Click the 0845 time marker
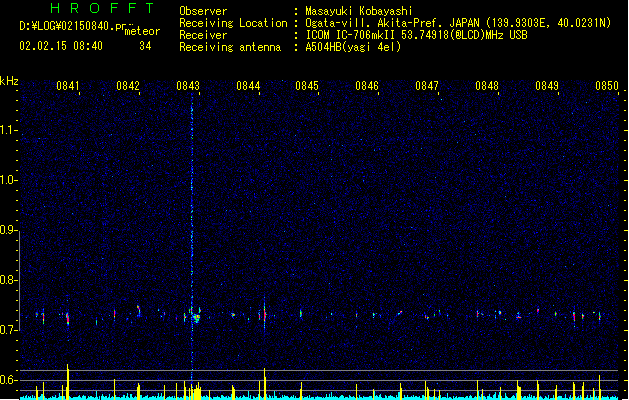 (307, 86)
